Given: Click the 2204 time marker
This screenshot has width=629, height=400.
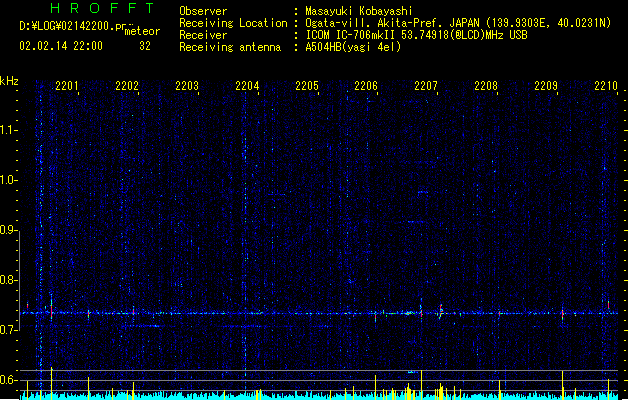Looking at the screenshot, I should (x=247, y=86).
